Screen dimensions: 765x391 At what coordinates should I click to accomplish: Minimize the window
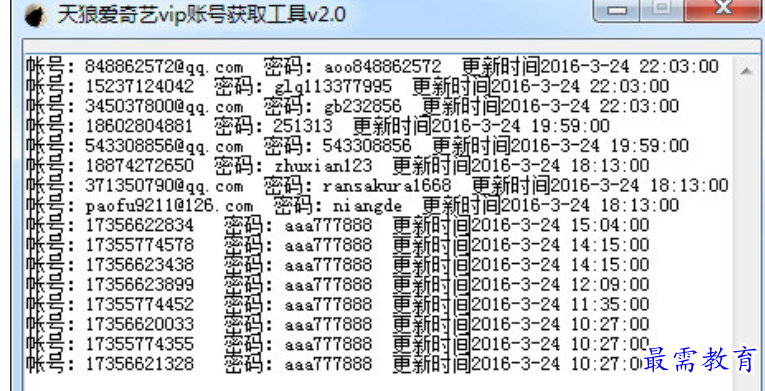coord(618,10)
